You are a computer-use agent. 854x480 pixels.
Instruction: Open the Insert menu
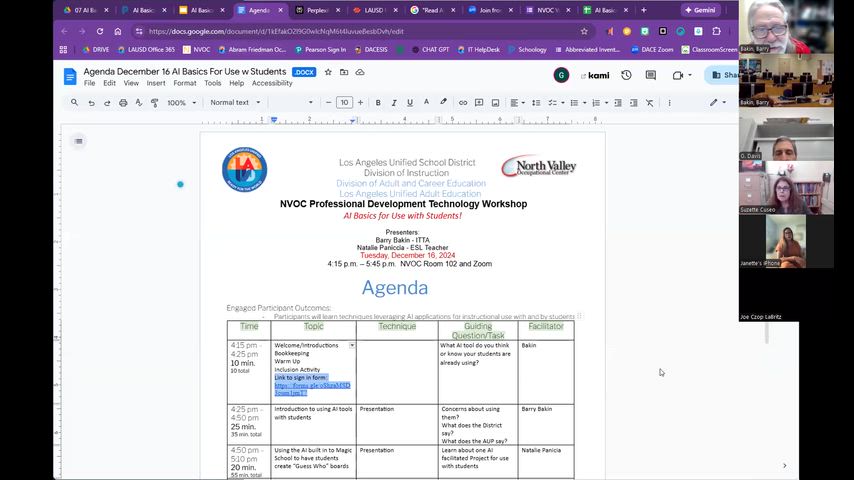coord(156,83)
